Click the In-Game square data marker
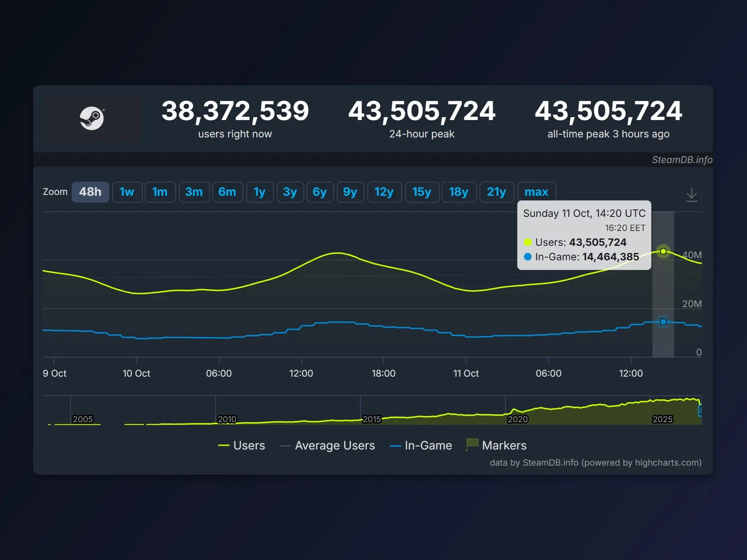 coord(663,322)
